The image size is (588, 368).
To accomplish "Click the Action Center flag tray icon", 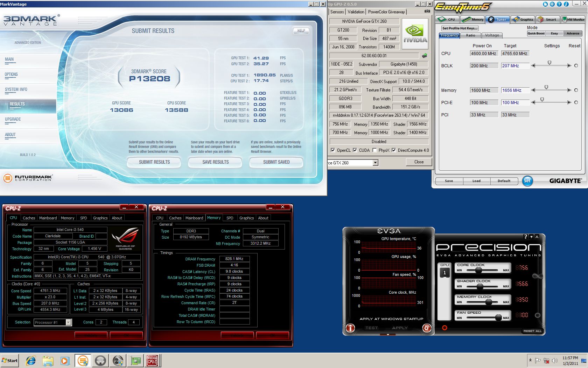I will click(x=538, y=360).
